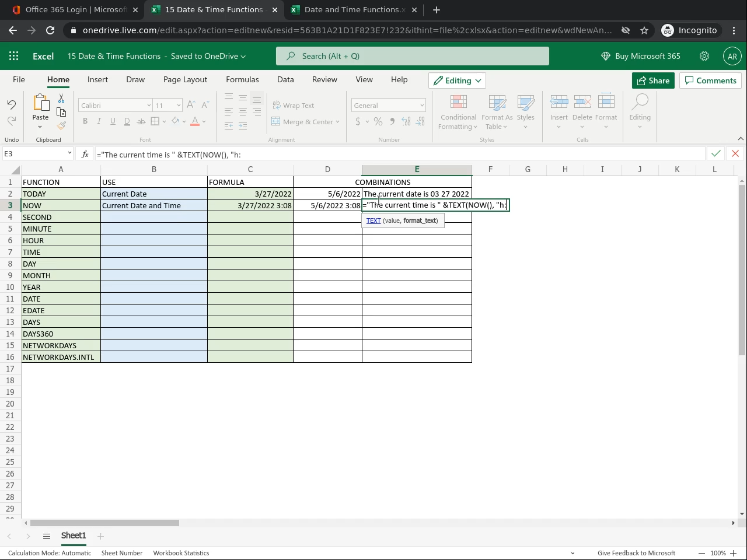This screenshot has width=747, height=560.
Task: Click the Share button
Action: [653, 80]
